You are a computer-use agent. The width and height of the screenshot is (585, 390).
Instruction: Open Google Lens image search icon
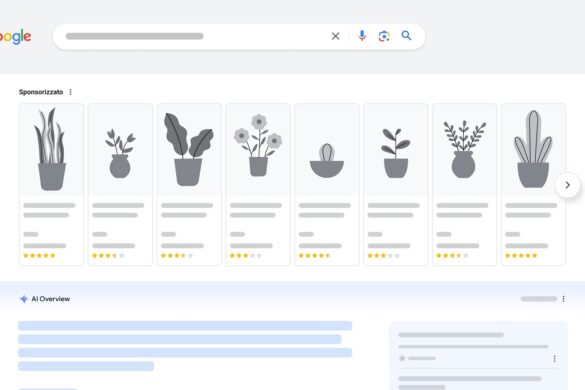coord(384,36)
